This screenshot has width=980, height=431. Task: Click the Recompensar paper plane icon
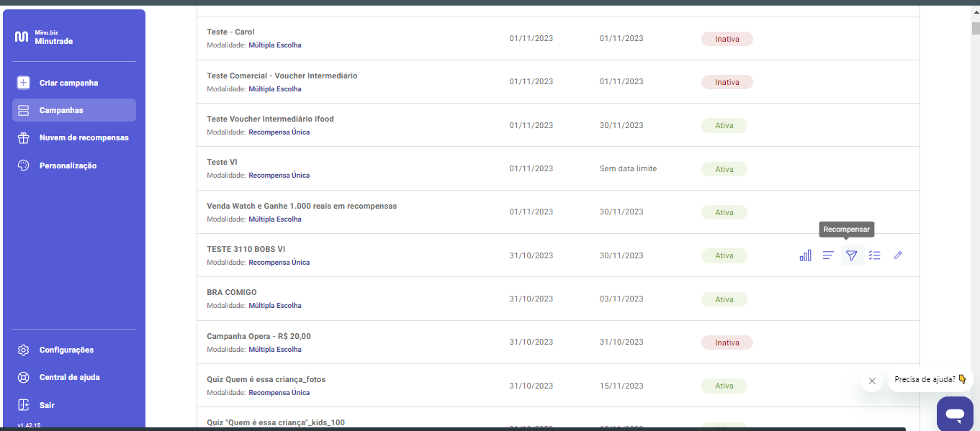click(x=852, y=255)
